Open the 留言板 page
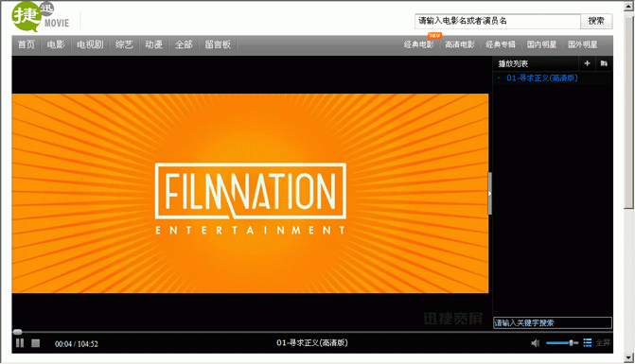Image resolution: width=635 pixels, height=364 pixels. tap(218, 44)
